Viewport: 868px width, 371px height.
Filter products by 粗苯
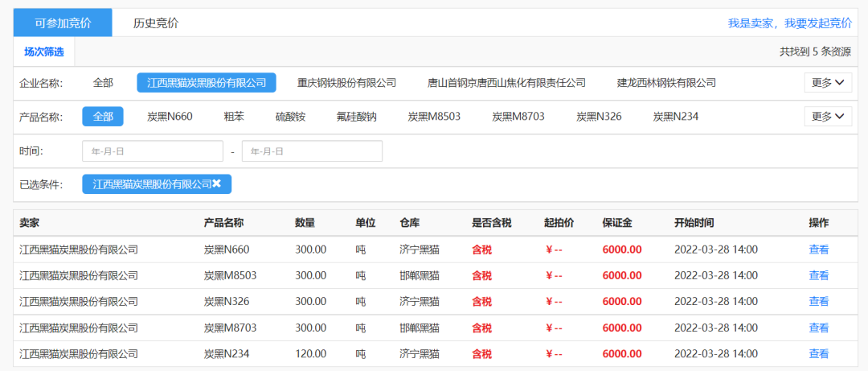(234, 117)
